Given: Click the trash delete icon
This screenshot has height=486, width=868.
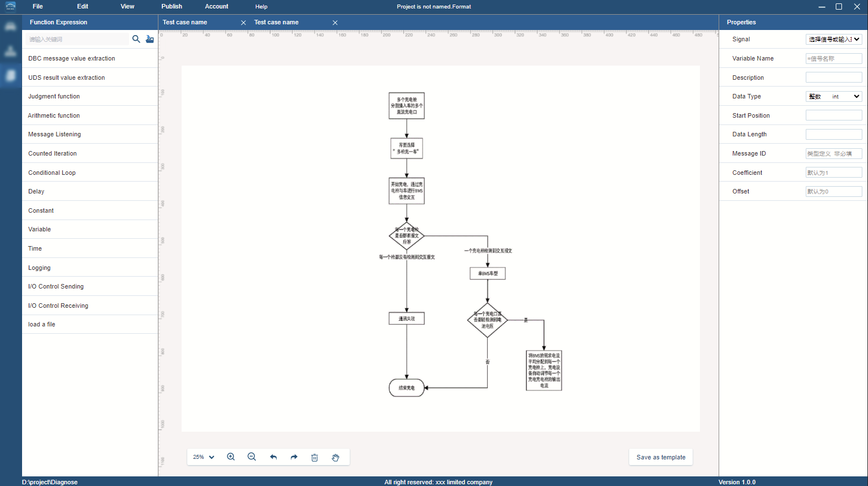Looking at the screenshot, I should point(315,457).
